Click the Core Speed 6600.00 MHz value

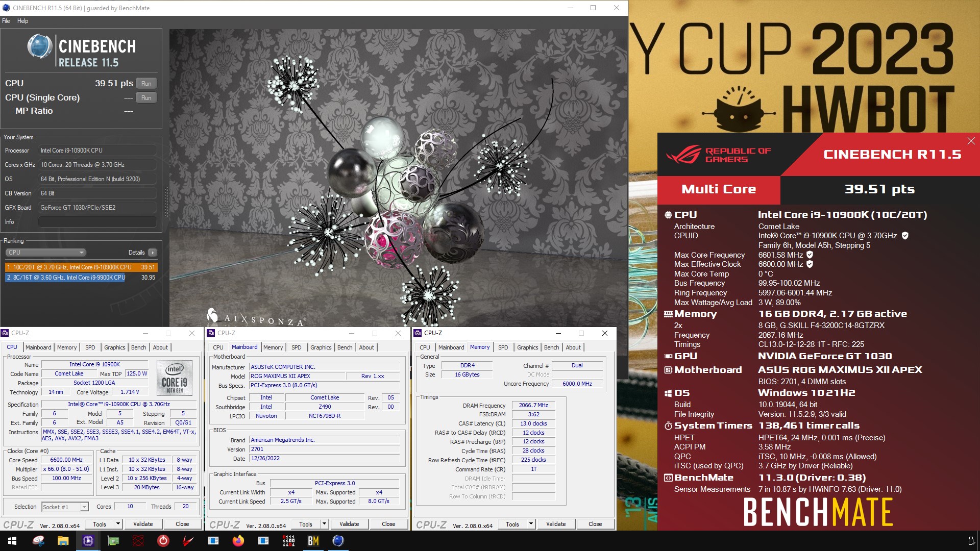[x=66, y=460]
